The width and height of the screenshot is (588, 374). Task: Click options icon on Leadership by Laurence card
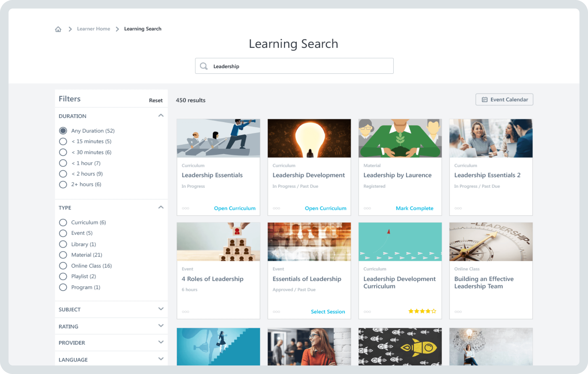click(367, 208)
